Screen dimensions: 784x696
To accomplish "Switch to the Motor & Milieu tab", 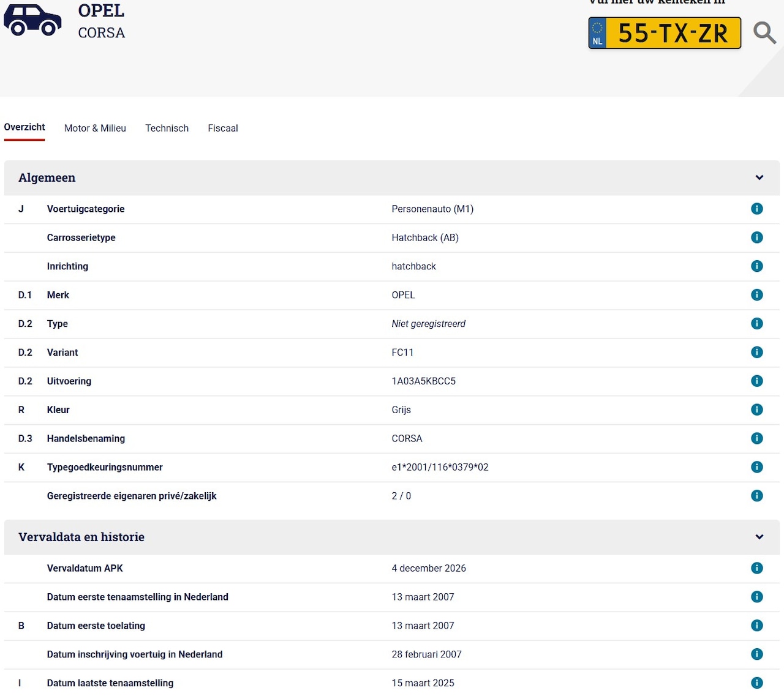I will 95,128.
